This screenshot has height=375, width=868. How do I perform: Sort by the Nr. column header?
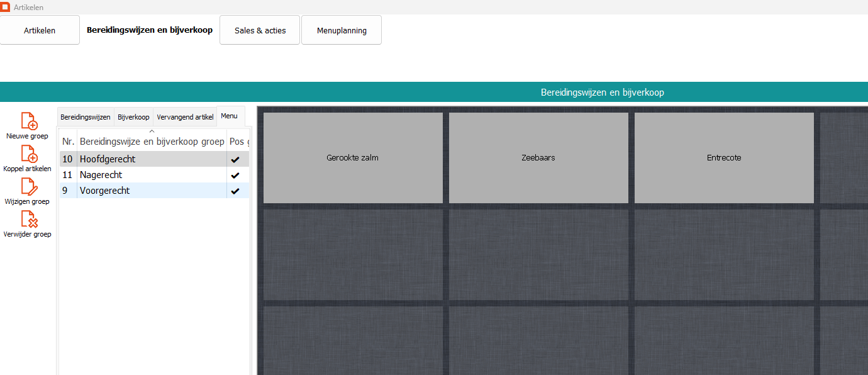pyautogui.click(x=68, y=142)
